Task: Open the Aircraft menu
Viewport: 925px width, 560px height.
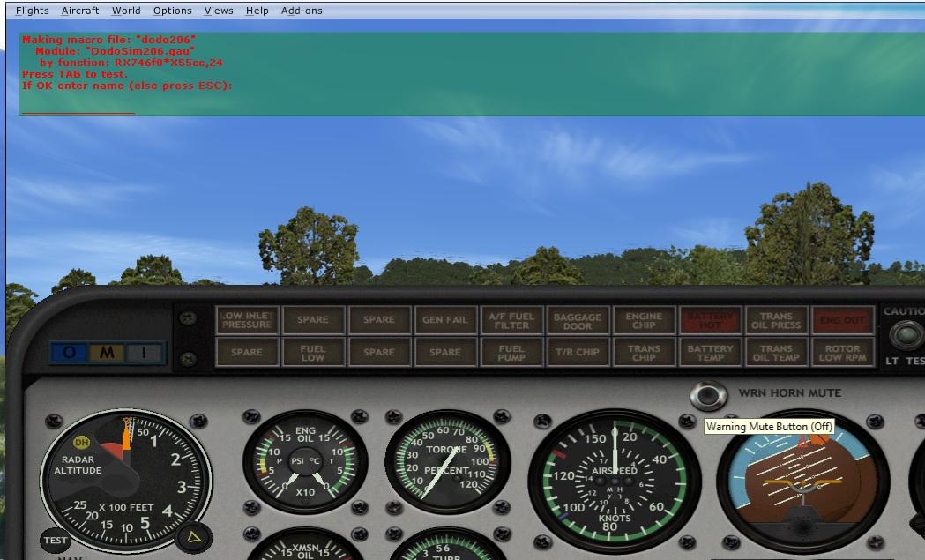Action: pos(80,11)
